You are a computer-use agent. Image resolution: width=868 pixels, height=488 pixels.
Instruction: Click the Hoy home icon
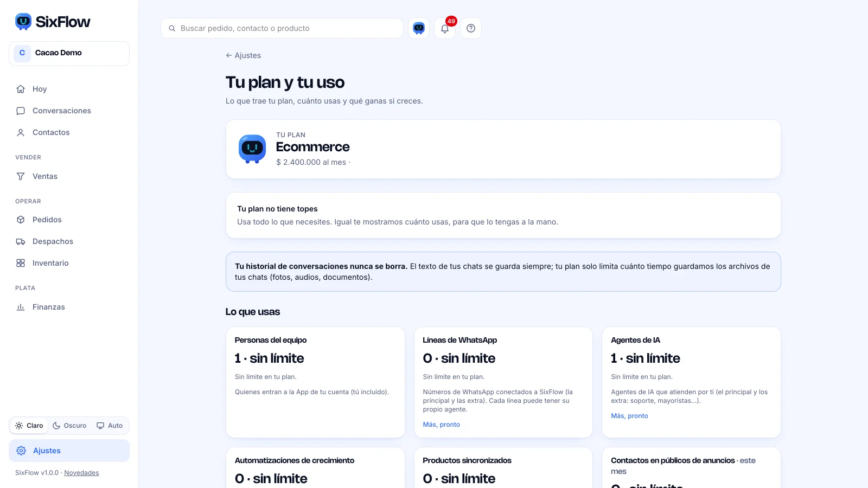(x=21, y=89)
